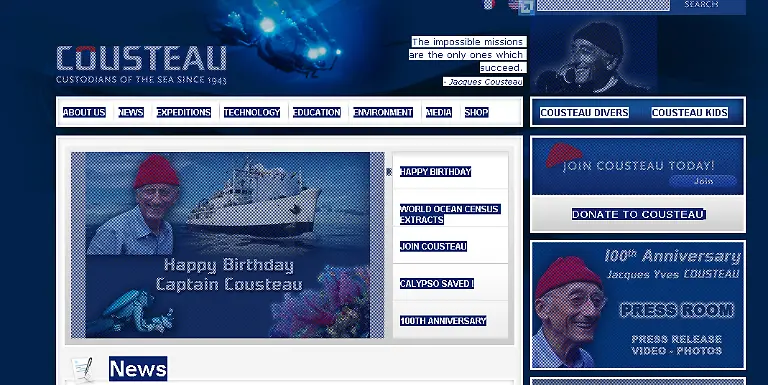The width and height of the screenshot is (768, 385).
Task: Click the impossible missions quote text
Action: tap(467, 55)
